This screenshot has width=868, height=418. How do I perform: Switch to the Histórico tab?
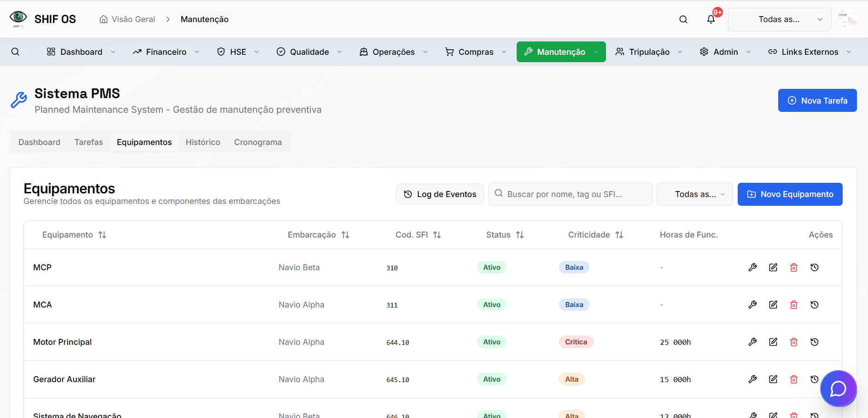click(x=203, y=142)
